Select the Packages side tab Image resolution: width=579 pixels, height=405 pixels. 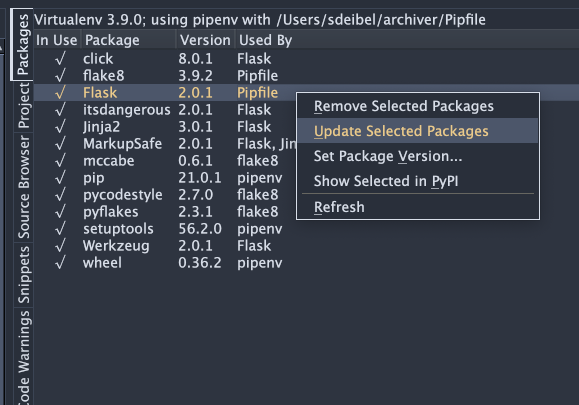23,45
